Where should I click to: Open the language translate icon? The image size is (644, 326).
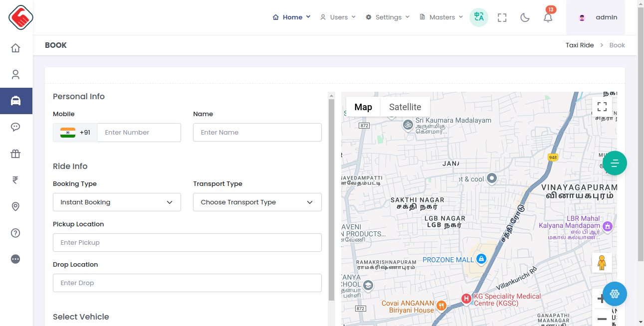[x=479, y=17]
